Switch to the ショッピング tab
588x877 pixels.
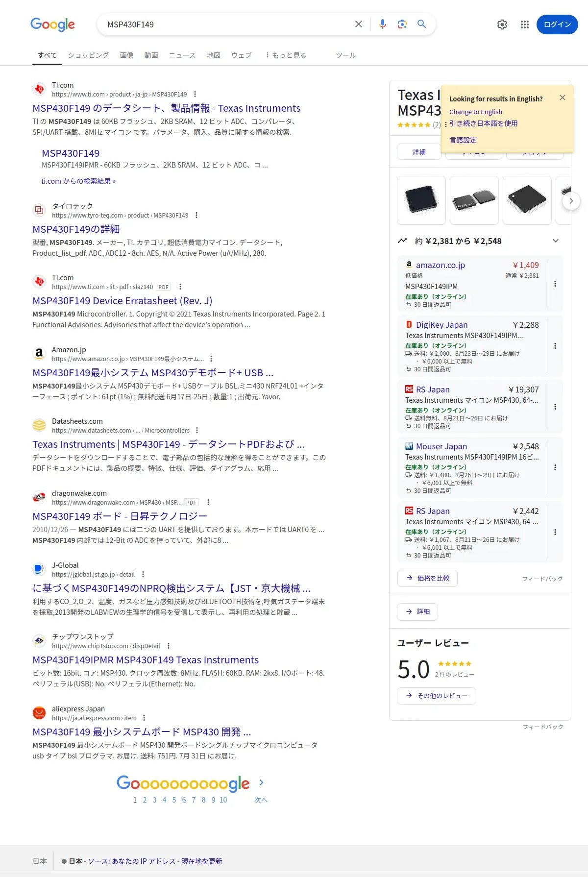pyautogui.click(x=88, y=55)
